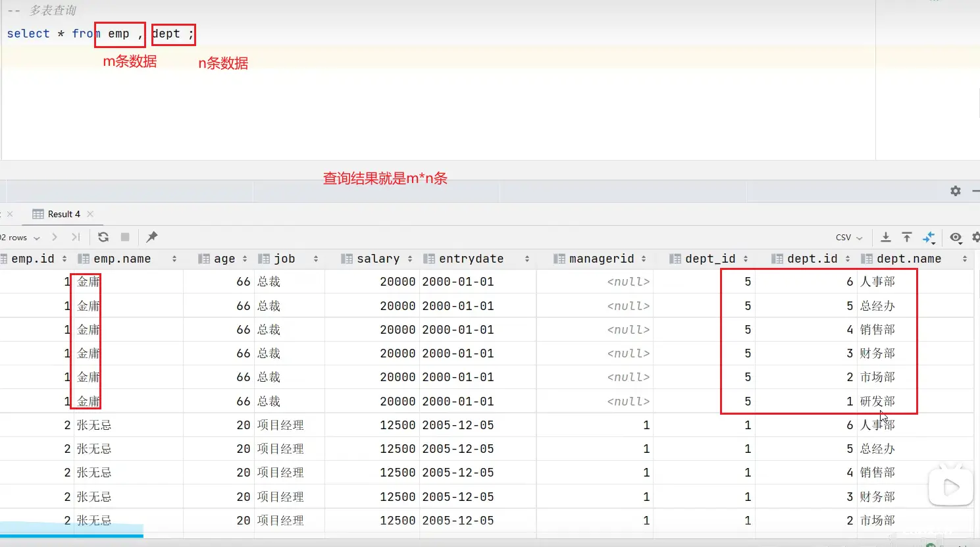Screen dimensions: 980x547
Task: Sort by emp.id column arrows
Action: [x=64, y=259]
